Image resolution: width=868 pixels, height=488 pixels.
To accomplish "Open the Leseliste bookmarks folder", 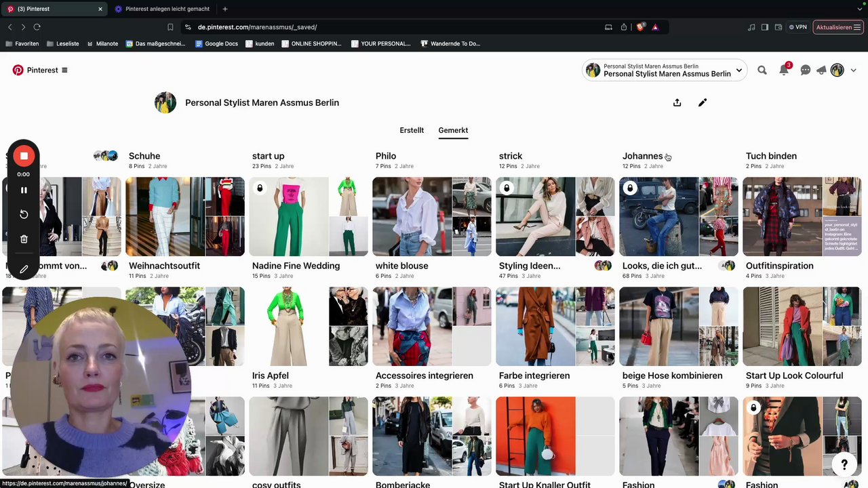I will pyautogui.click(x=62, y=43).
